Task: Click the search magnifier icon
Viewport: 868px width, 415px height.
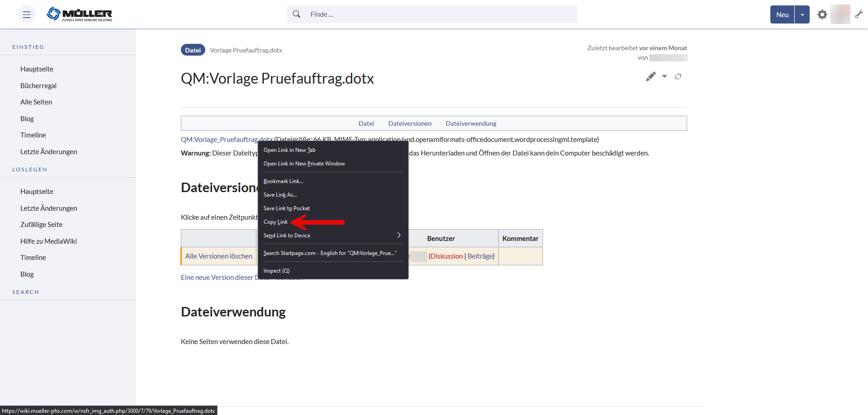Action: (x=297, y=14)
